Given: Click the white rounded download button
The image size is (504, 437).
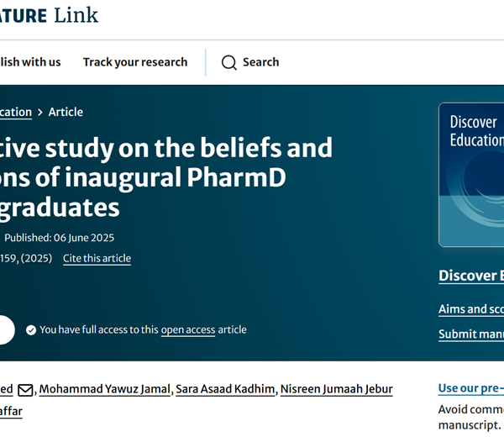Looking at the screenshot, I should [x=7, y=330].
